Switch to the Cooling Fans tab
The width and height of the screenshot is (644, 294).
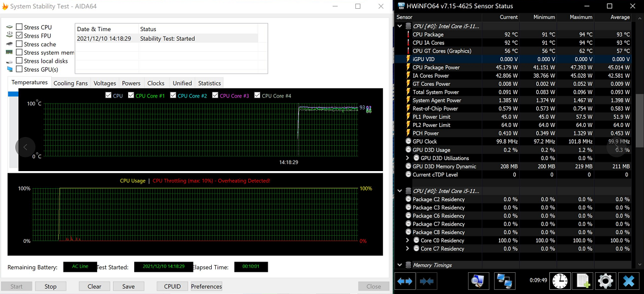pyautogui.click(x=71, y=83)
